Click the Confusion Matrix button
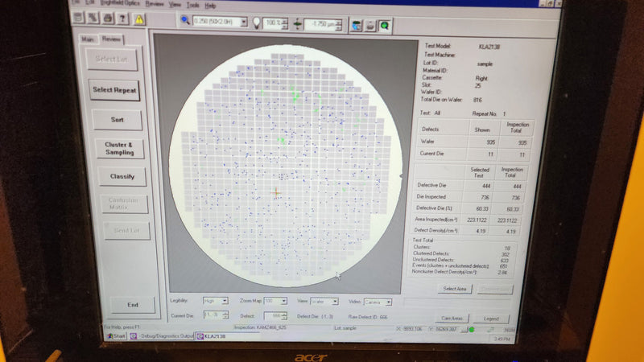The width and height of the screenshot is (644, 362). point(124,204)
